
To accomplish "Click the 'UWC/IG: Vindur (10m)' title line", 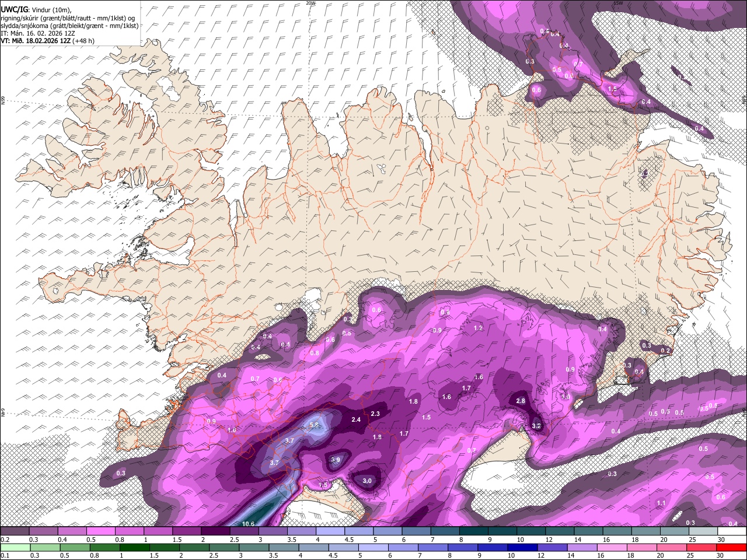I will click(36, 10).
